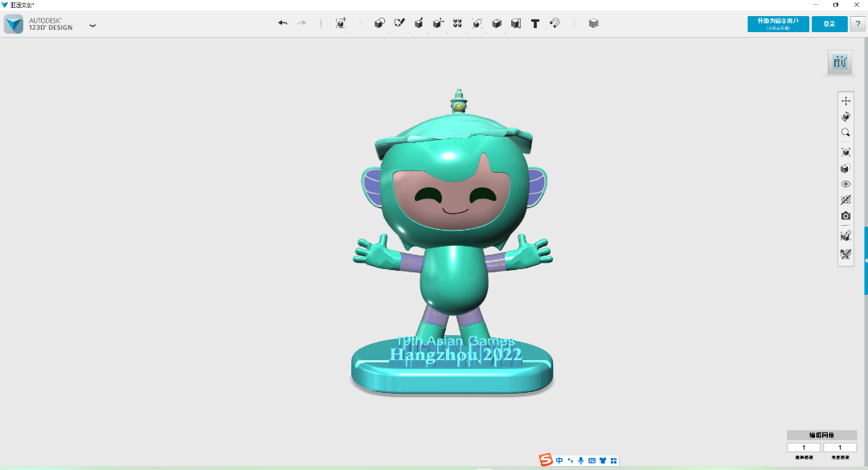The width and height of the screenshot is (868, 470).
Task: Select the Zoom magnifier tool
Action: [x=845, y=133]
